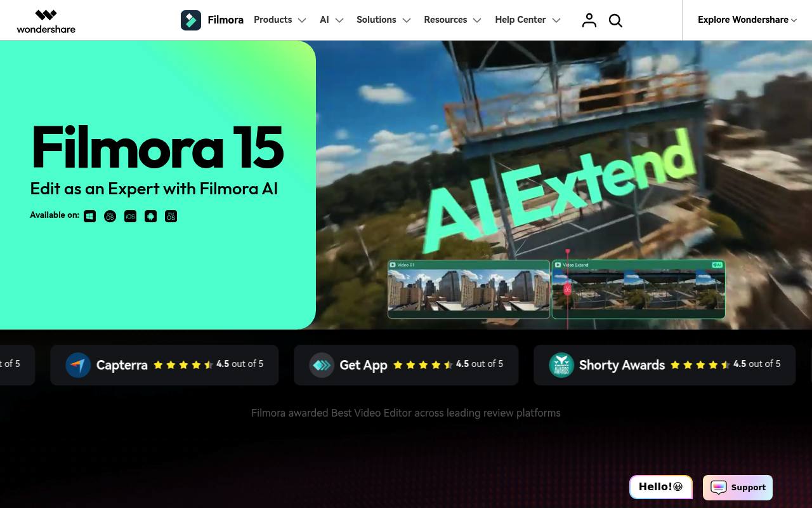Click the AI badge on Video Extend clip
This screenshot has height=508, width=812.
point(717,265)
